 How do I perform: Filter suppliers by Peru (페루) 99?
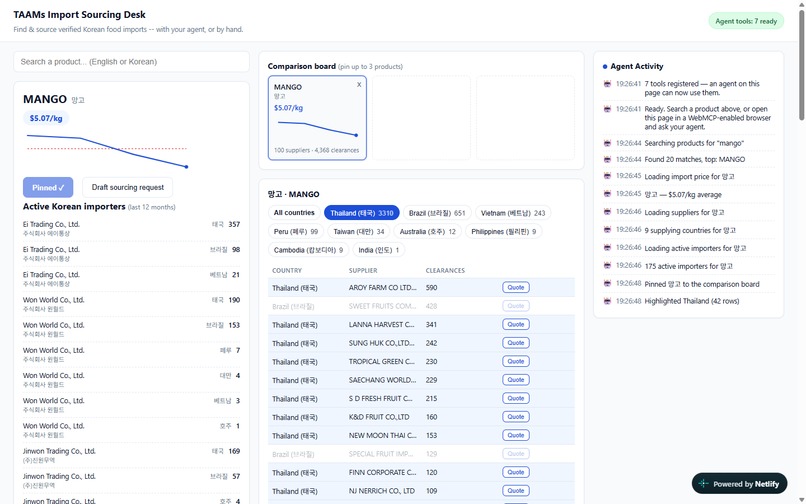click(296, 231)
